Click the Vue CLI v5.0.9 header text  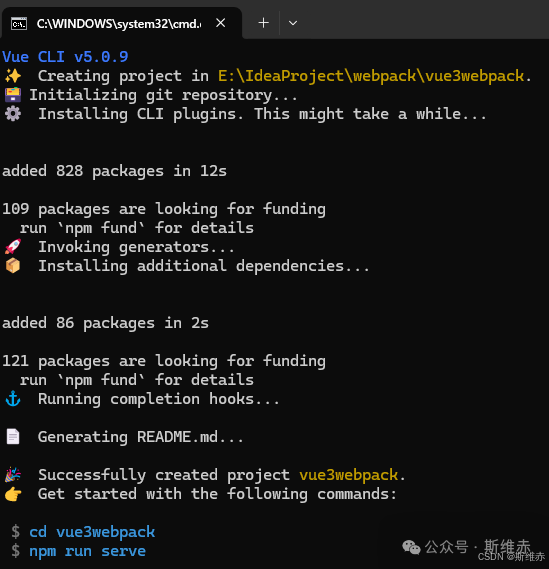(65, 57)
